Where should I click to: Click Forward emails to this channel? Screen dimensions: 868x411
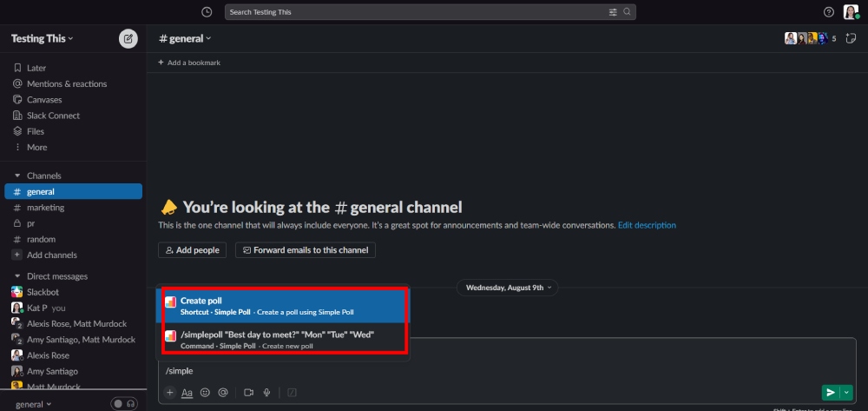pos(306,249)
